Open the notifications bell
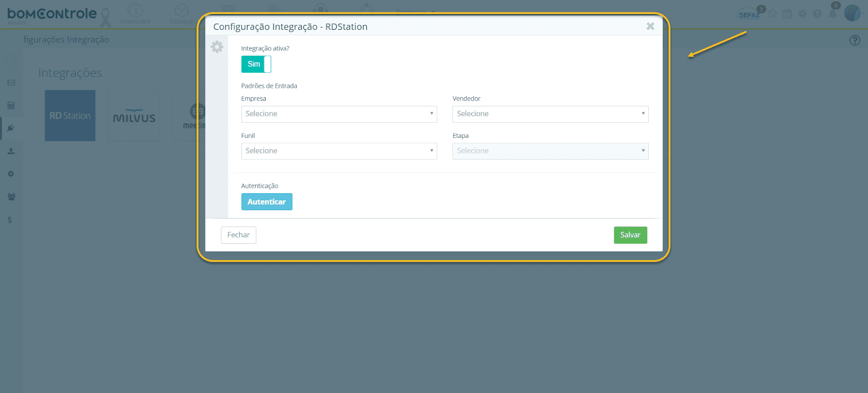The width and height of the screenshot is (868, 393). (833, 13)
